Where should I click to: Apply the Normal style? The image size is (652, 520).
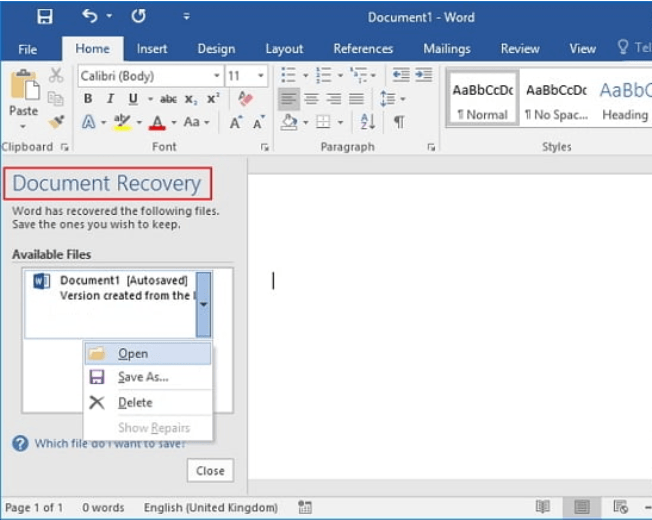point(483,99)
